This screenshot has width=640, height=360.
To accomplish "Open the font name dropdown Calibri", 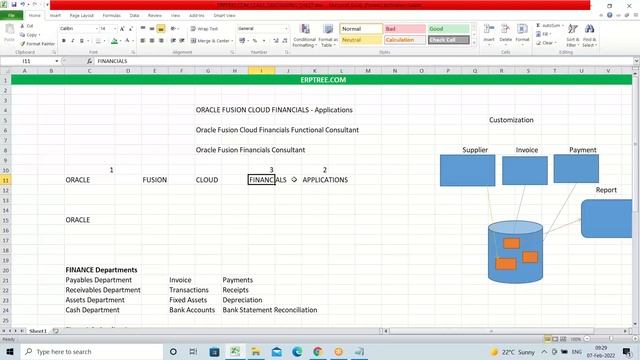I will pyautogui.click(x=97, y=29).
